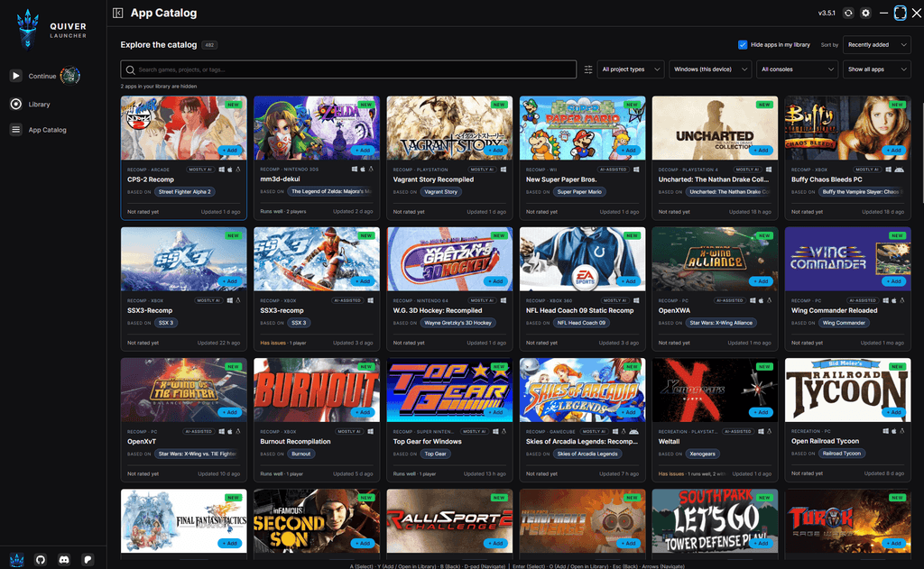Click the Wayne Gretzky's 3D Hockey tag
The image size is (924, 569).
(457, 323)
